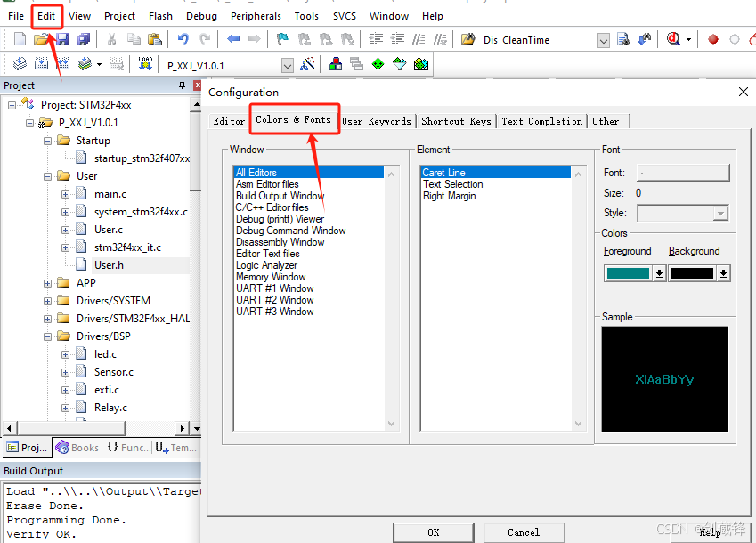The height and width of the screenshot is (543, 756).
Task: Open Manage Run-Time Environment green diamond icon
Action: click(x=378, y=63)
